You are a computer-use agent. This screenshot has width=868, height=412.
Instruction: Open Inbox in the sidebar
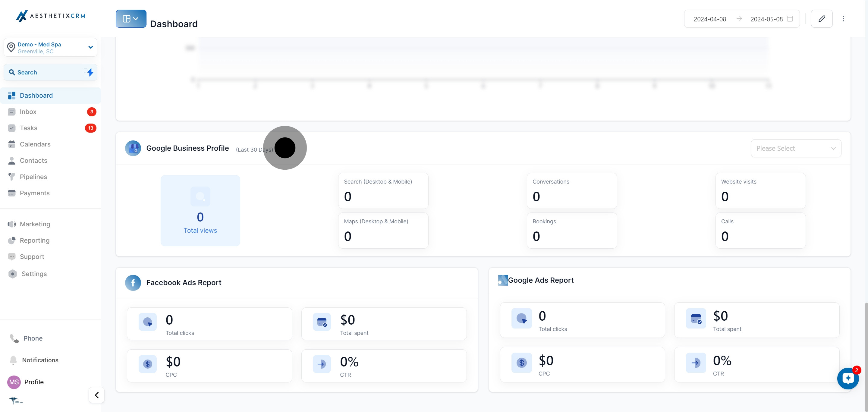(x=28, y=112)
